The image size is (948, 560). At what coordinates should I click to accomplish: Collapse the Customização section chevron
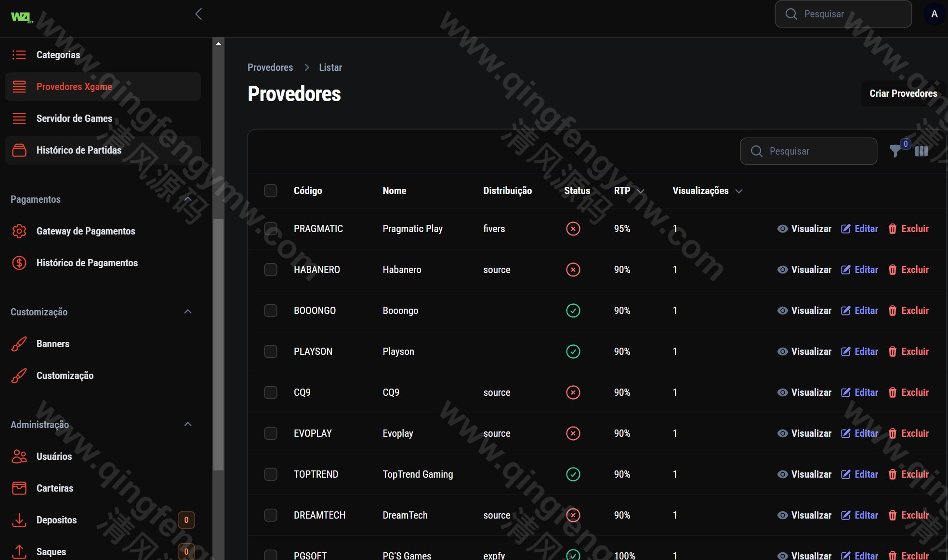(x=188, y=312)
